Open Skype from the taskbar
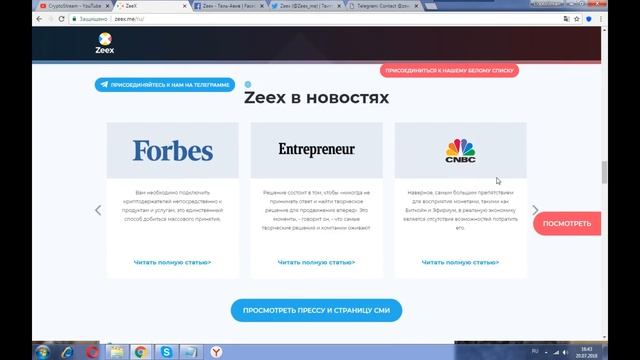The width and height of the screenshot is (640, 360). pos(166,352)
